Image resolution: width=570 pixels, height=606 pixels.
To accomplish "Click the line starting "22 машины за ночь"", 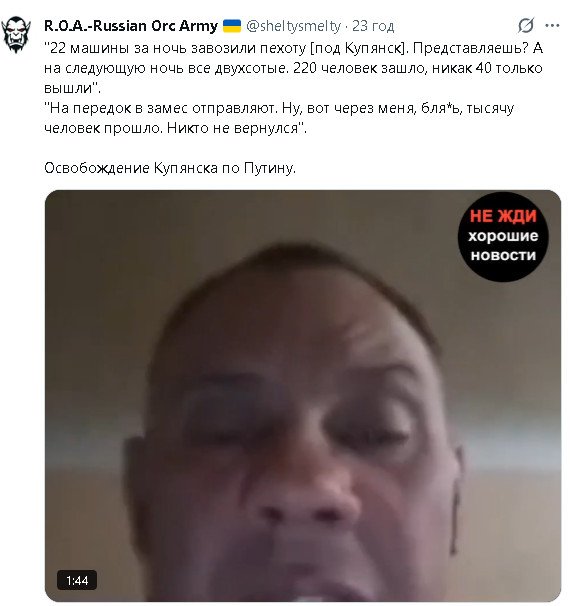I will [293, 48].
